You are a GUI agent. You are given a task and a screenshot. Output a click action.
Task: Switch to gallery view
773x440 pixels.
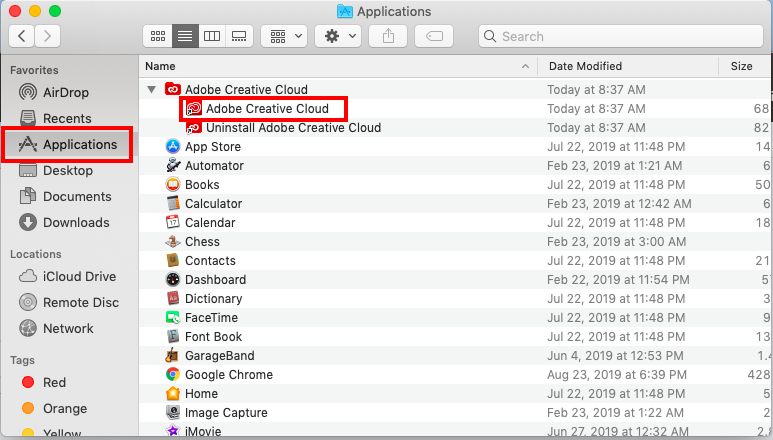(239, 36)
